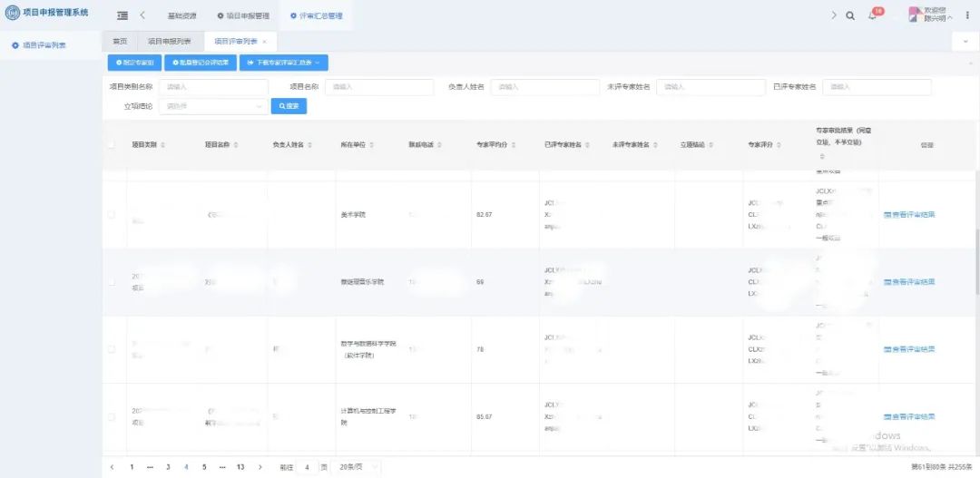
Task: Click the header search magnifier icon
Action: (x=850, y=15)
